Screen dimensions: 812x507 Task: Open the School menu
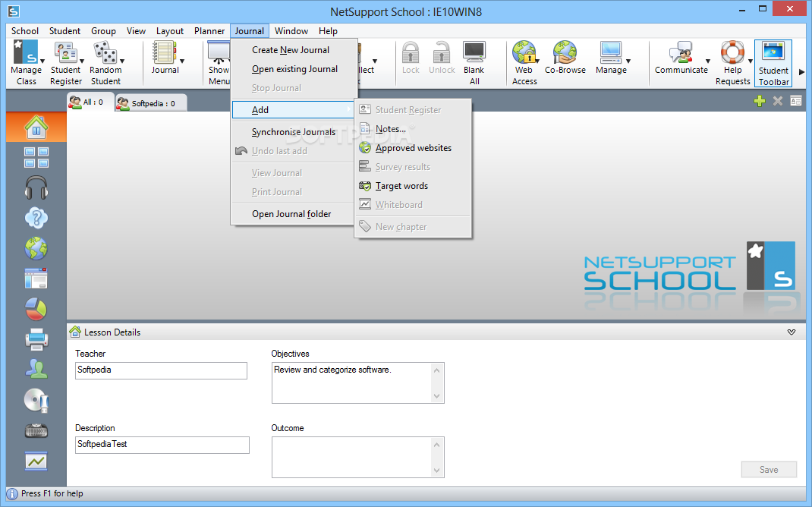25,31
